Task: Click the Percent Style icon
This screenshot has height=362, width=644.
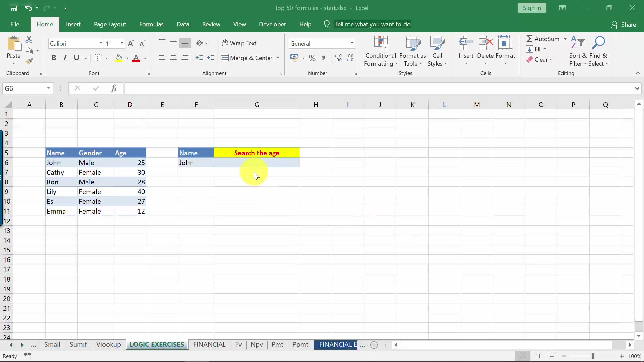Action: (312, 58)
